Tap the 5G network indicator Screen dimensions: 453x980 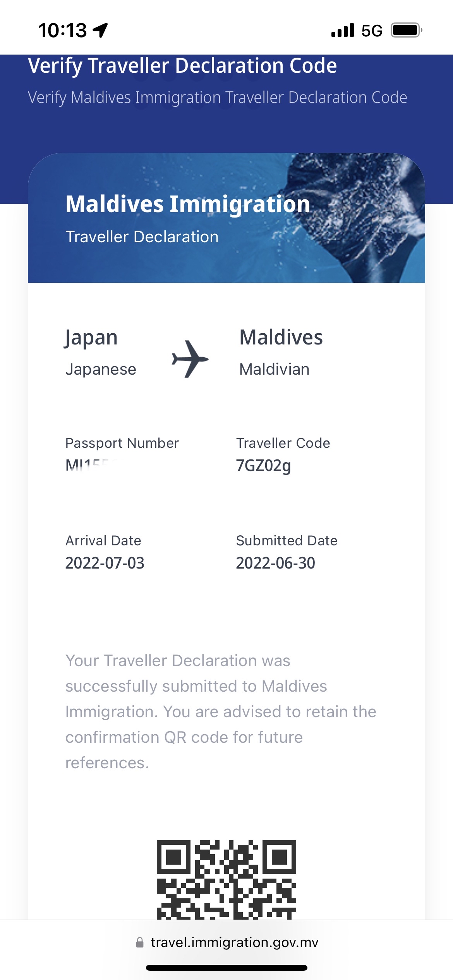point(372,31)
